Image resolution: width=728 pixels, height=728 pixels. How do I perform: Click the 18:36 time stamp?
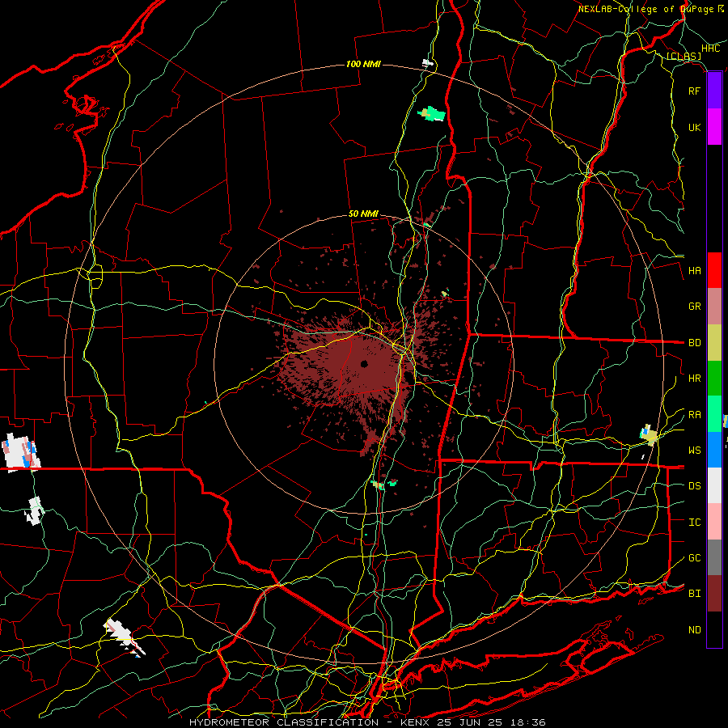pyautogui.click(x=527, y=722)
